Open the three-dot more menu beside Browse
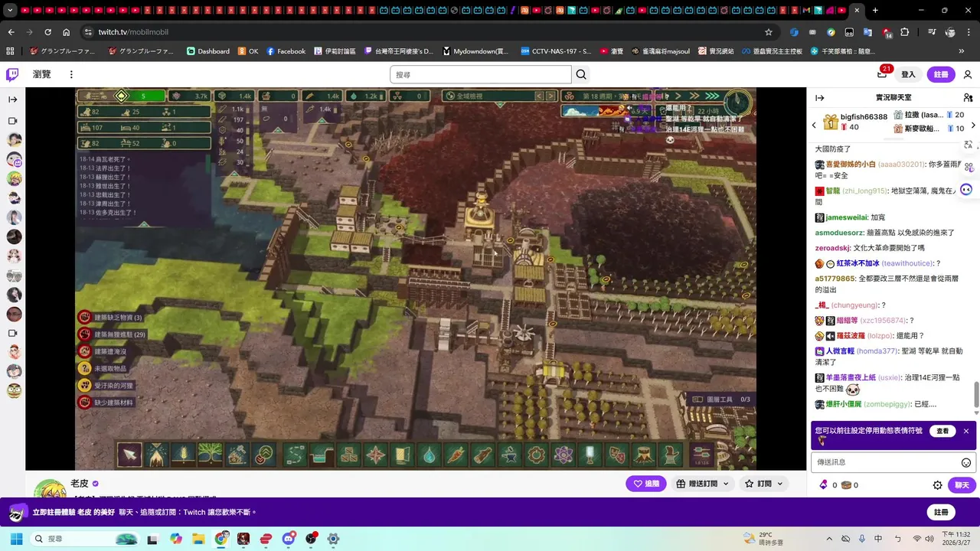Screen dimensions: 980x551 pos(71,74)
